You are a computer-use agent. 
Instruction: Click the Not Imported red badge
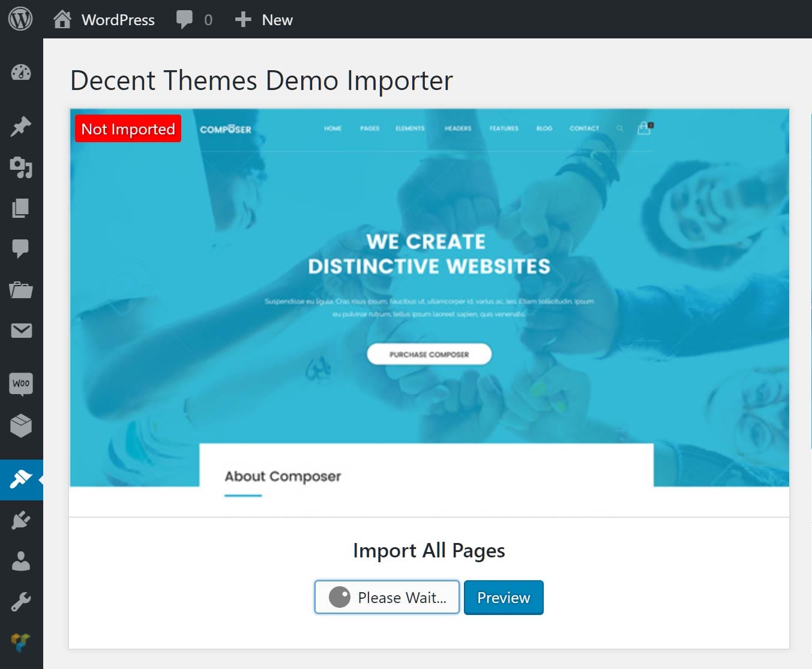[128, 128]
